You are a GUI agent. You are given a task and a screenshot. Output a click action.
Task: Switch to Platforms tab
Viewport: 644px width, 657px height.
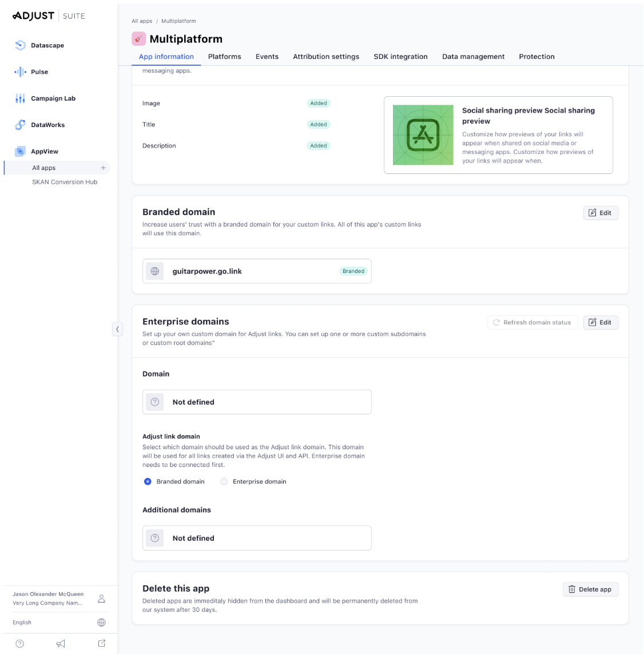[x=224, y=57]
